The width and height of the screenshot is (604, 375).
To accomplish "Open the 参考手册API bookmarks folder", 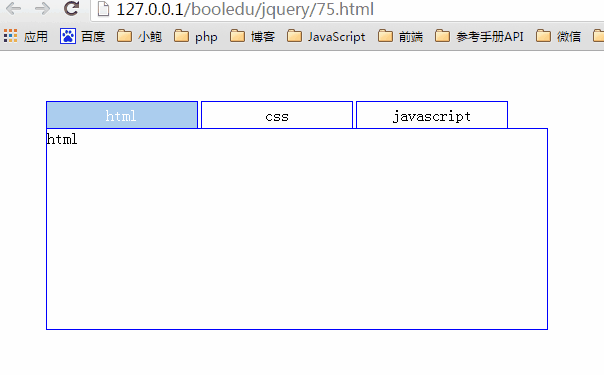I will pos(479,37).
